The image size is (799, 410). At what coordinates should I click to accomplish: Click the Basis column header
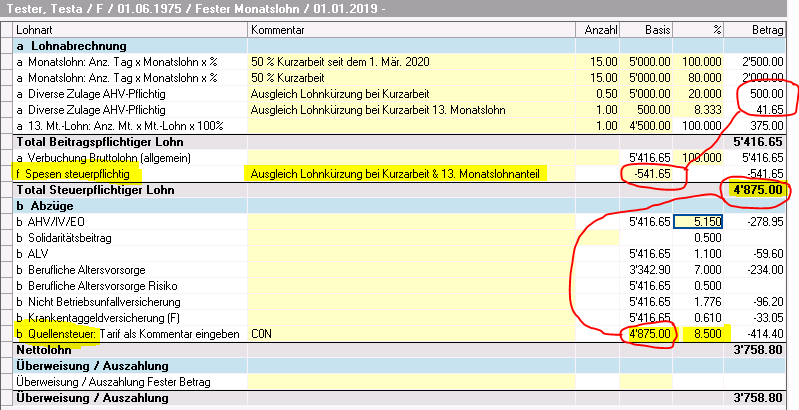coord(656,30)
